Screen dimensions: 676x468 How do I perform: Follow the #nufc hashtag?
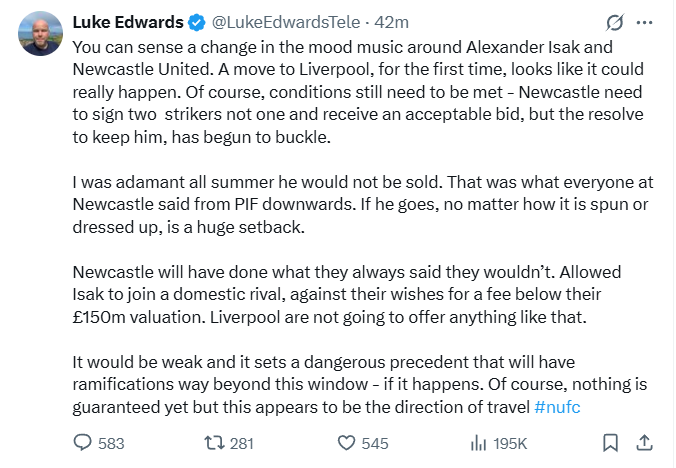coord(557,407)
